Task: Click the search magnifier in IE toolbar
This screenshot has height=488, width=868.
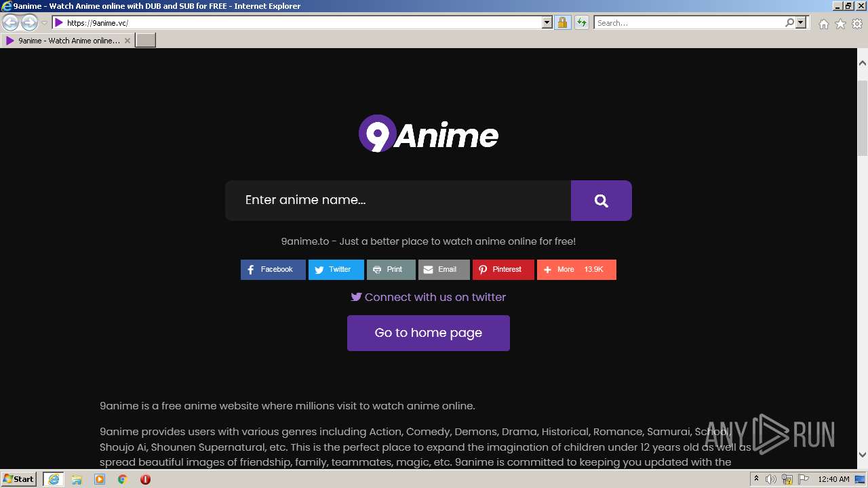Action: pyautogui.click(x=789, y=23)
